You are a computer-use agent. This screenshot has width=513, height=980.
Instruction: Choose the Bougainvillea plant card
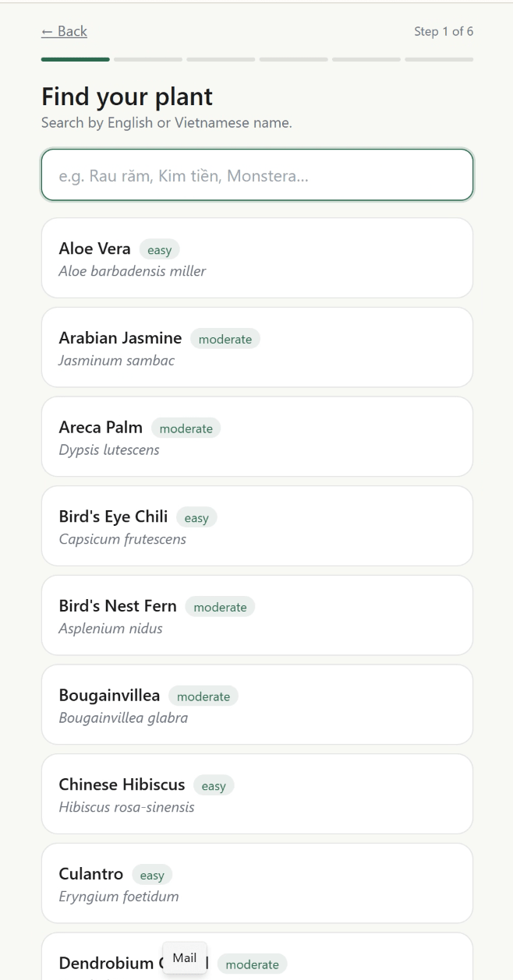(257, 704)
